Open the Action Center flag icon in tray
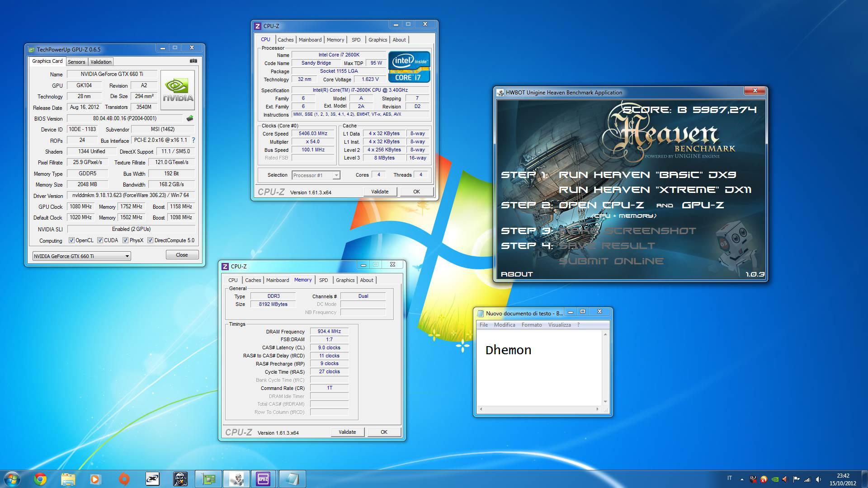Viewport: 868px width, 488px height. 796,479
